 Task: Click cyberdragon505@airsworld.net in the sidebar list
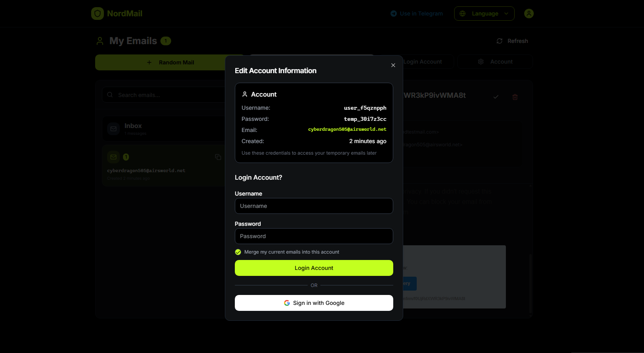[x=146, y=171]
